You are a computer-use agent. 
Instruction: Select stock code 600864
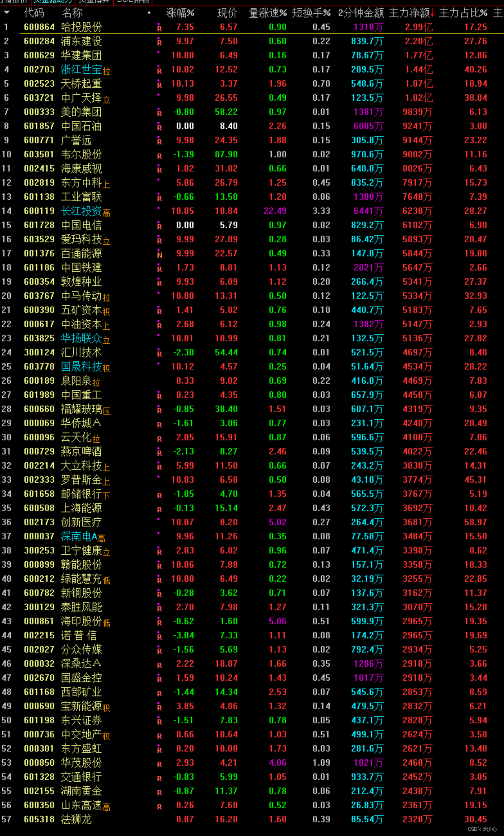point(39,27)
